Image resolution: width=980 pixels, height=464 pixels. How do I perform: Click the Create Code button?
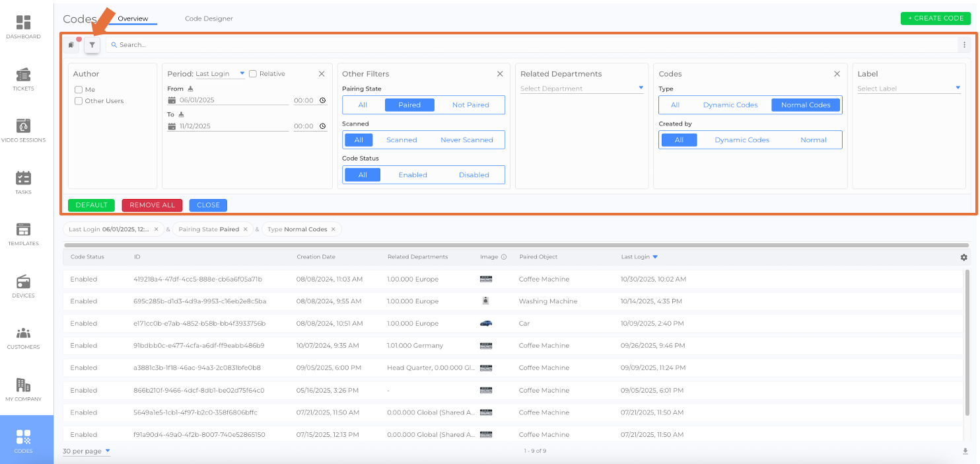pyautogui.click(x=936, y=19)
